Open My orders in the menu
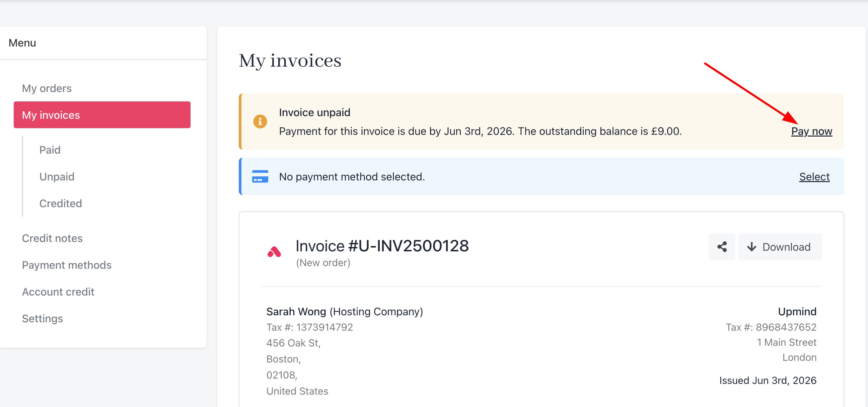Image resolution: width=868 pixels, height=407 pixels. [x=47, y=88]
